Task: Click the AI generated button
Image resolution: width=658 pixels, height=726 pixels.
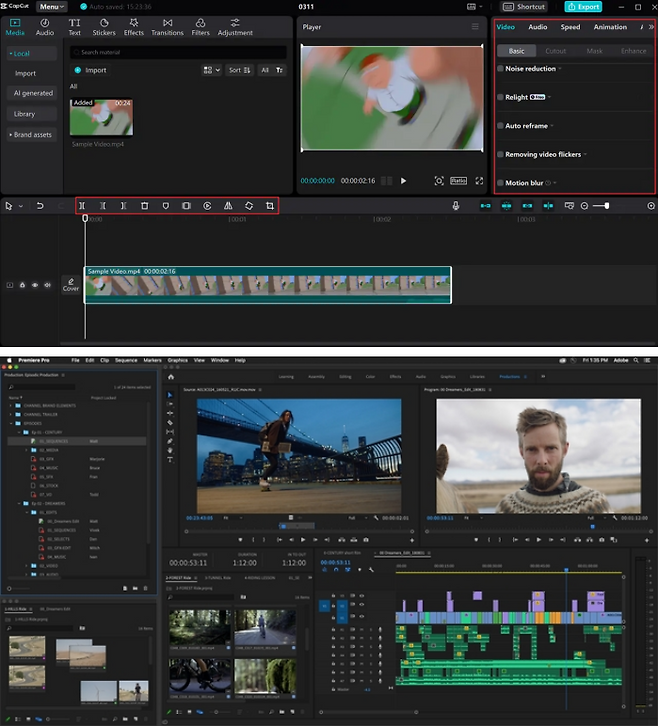Action: click(x=33, y=93)
